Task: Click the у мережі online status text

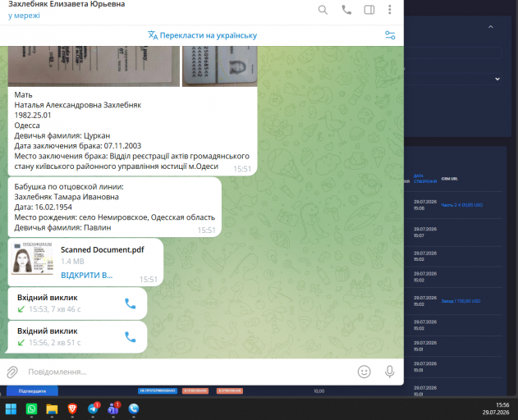Action: point(24,16)
